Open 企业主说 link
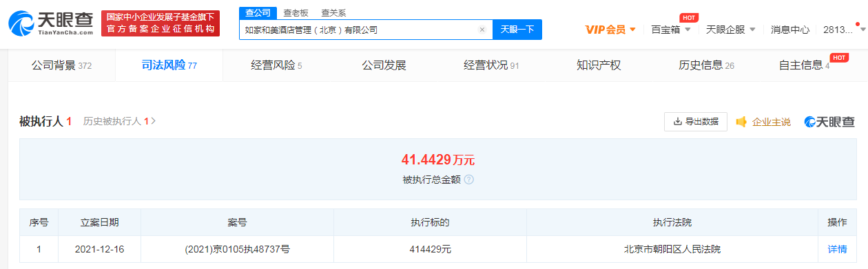The width and height of the screenshot is (868, 269). coord(771,122)
